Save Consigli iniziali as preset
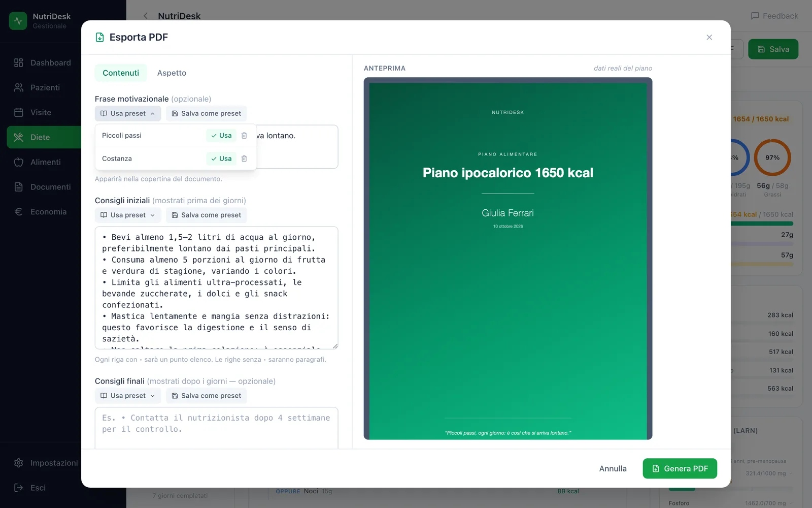This screenshot has width=812, height=508. pyautogui.click(x=206, y=215)
